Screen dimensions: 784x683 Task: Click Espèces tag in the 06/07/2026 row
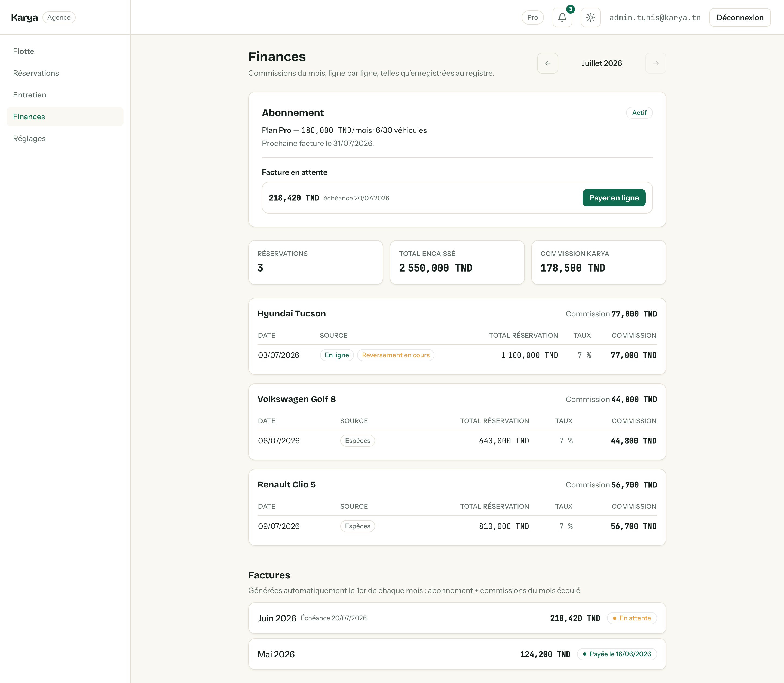point(357,441)
